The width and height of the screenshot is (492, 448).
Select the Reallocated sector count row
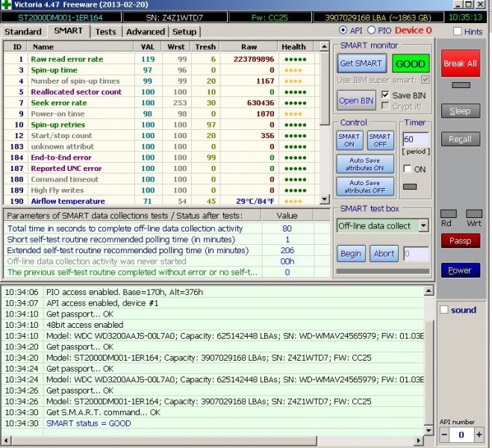[x=76, y=92]
